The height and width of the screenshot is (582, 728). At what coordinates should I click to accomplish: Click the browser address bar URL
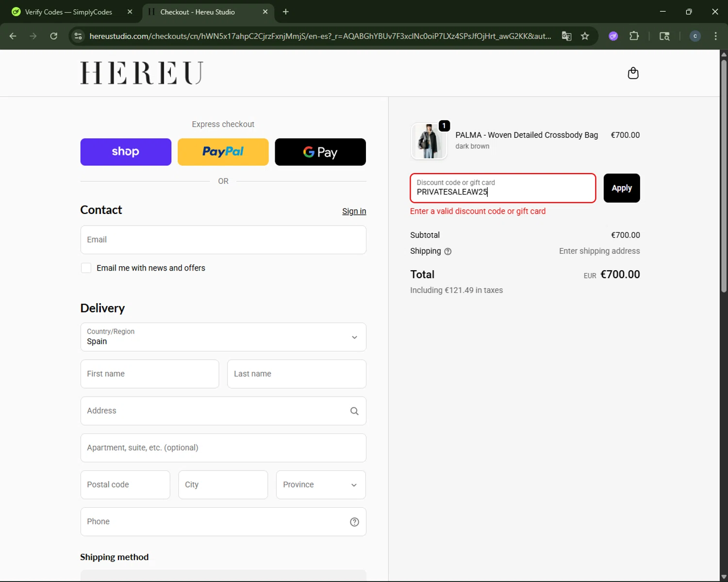click(320, 36)
